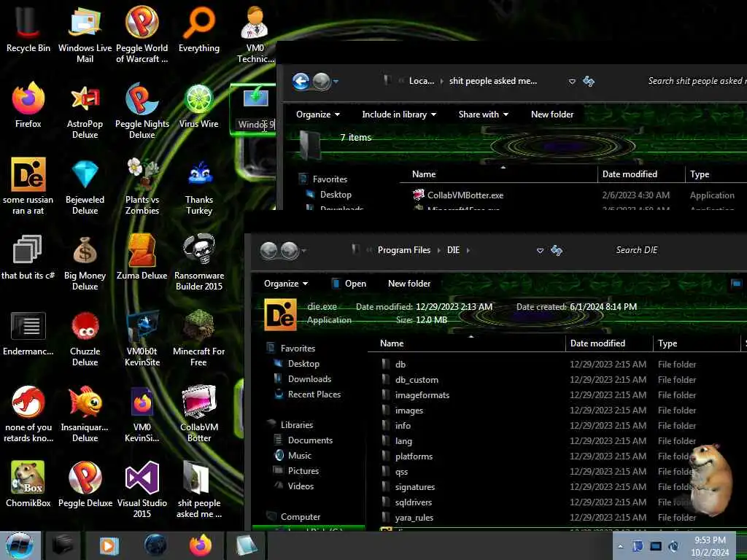Expand chevron after DIE in address bar
747x560 pixels.
click(468, 250)
